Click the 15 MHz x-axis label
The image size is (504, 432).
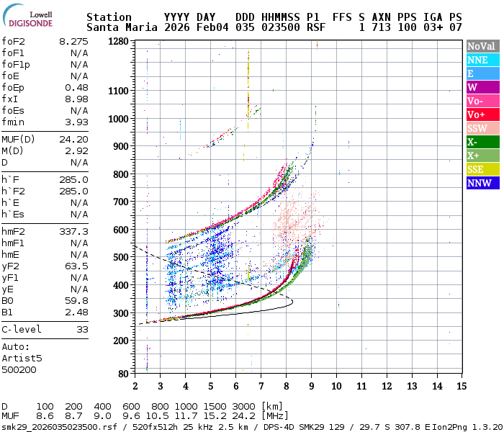[462, 386]
